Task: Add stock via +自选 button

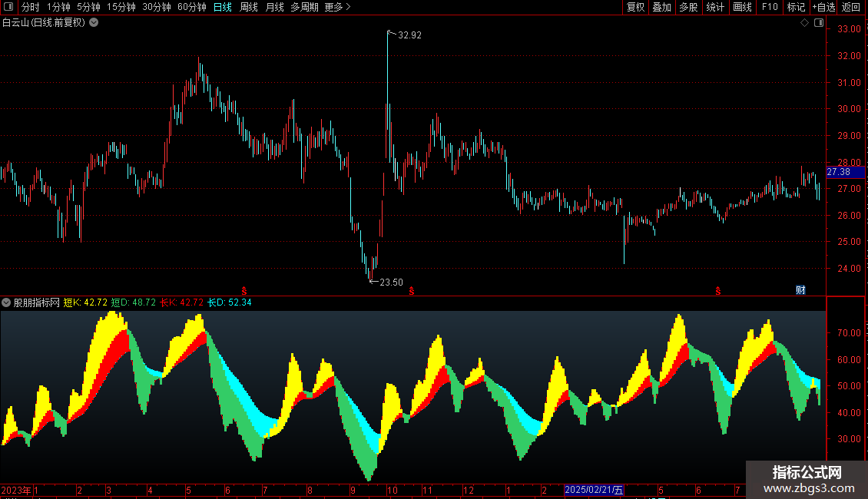Action: coord(823,7)
